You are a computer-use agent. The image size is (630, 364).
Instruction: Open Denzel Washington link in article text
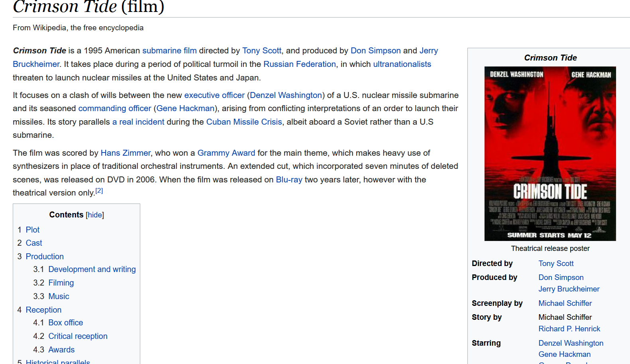[x=286, y=95]
